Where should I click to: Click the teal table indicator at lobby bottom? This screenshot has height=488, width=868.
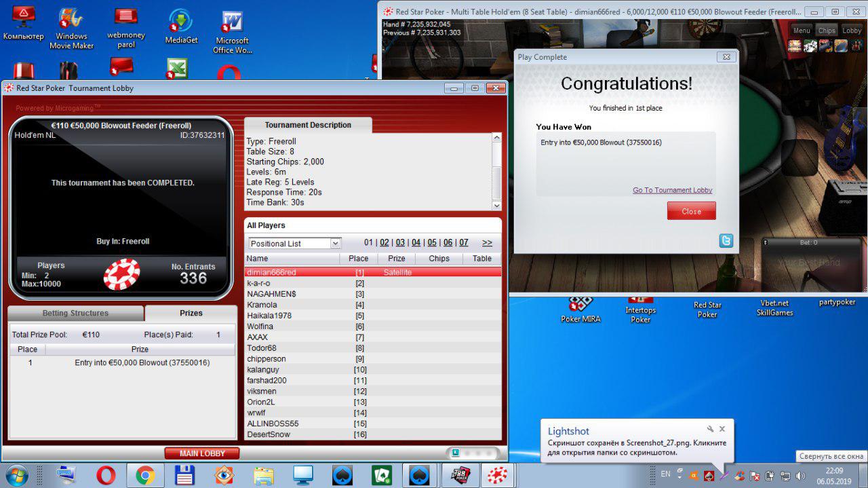coord(456,452)
